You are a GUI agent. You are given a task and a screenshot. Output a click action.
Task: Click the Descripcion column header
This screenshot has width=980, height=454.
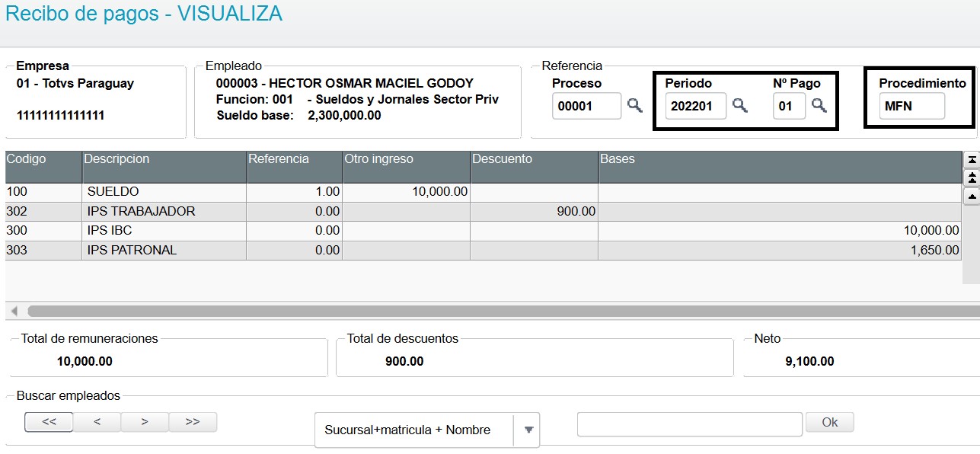click(164, 167)
